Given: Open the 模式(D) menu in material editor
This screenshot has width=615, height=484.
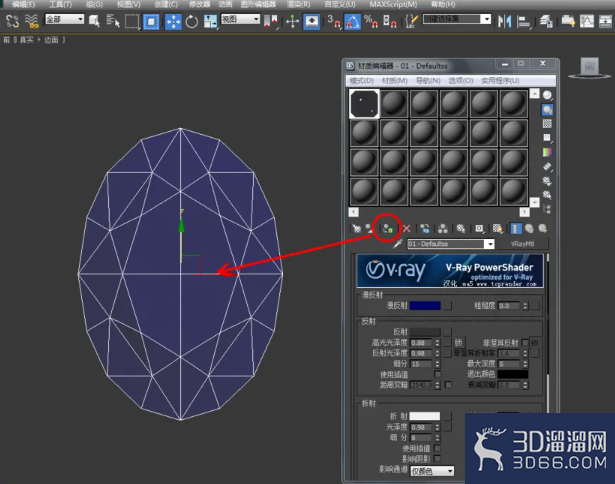Looking at the screenshot, I should point(361,81).
